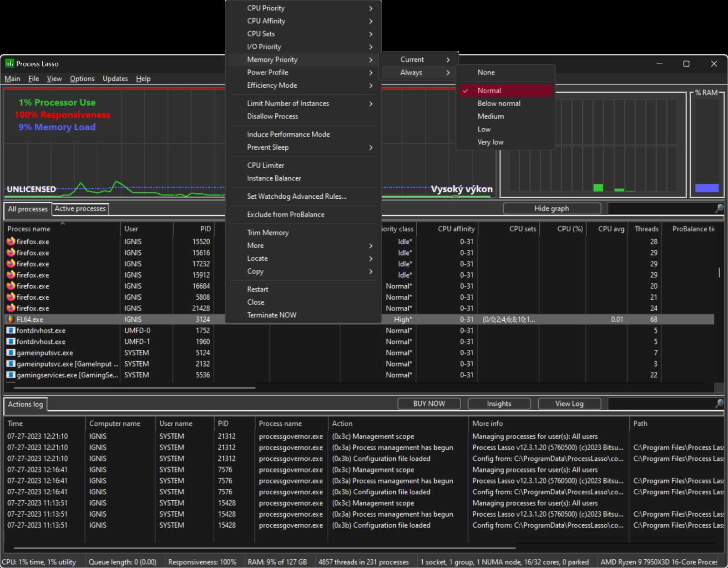
Task: Click the FL64.exe fruit icon
Action: click(11, 319)
